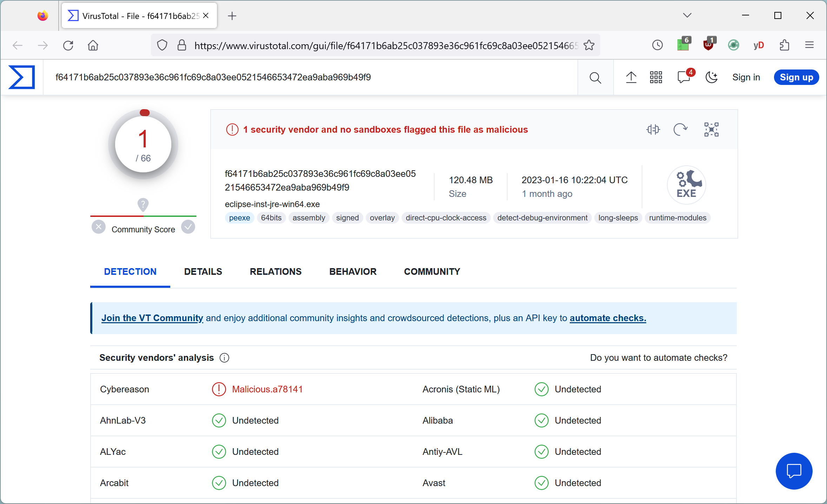Viewport: 827px width, 504px height.
Task: Click the 120.48 MB size value
Action: (471, 180)
